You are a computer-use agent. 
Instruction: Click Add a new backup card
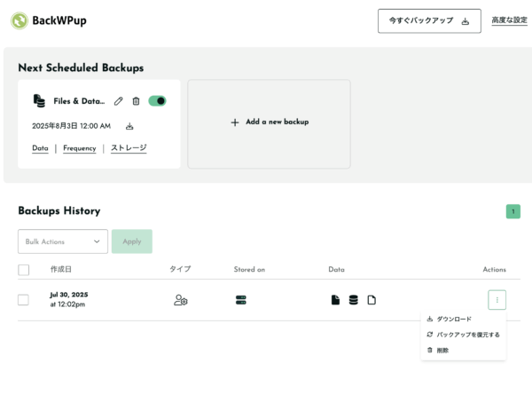coord(269,122)
